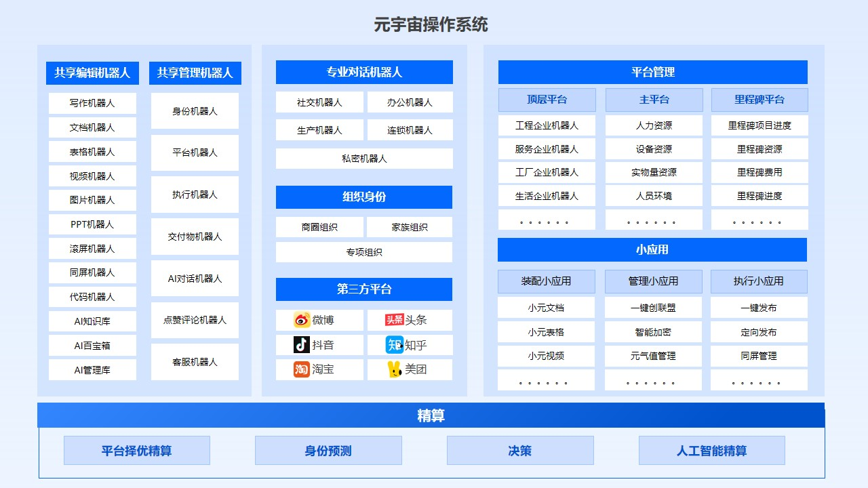868x488 pixels.
Task: Select the 顶层平台 column header
Action: tap(547, 100)
